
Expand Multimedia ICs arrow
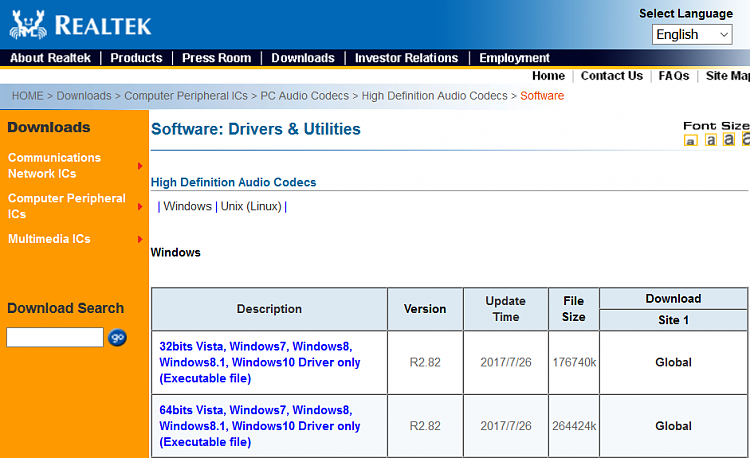point(140,239)
